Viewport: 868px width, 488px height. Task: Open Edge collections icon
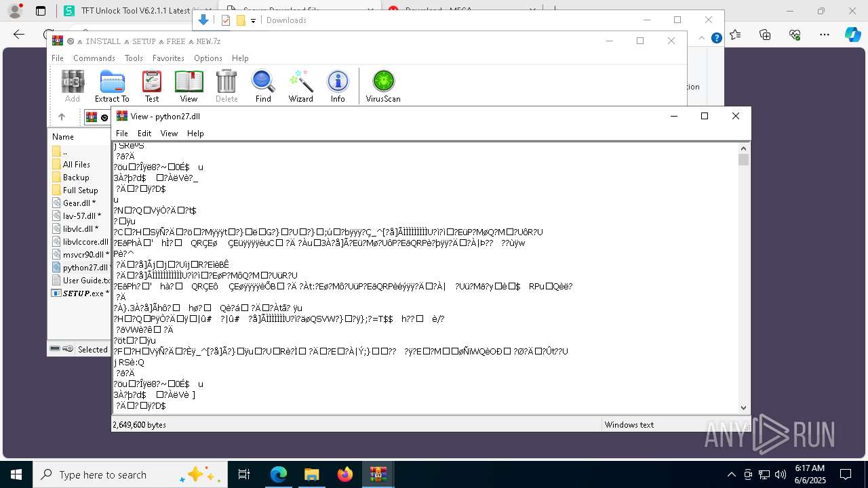(x=765, y=35)
